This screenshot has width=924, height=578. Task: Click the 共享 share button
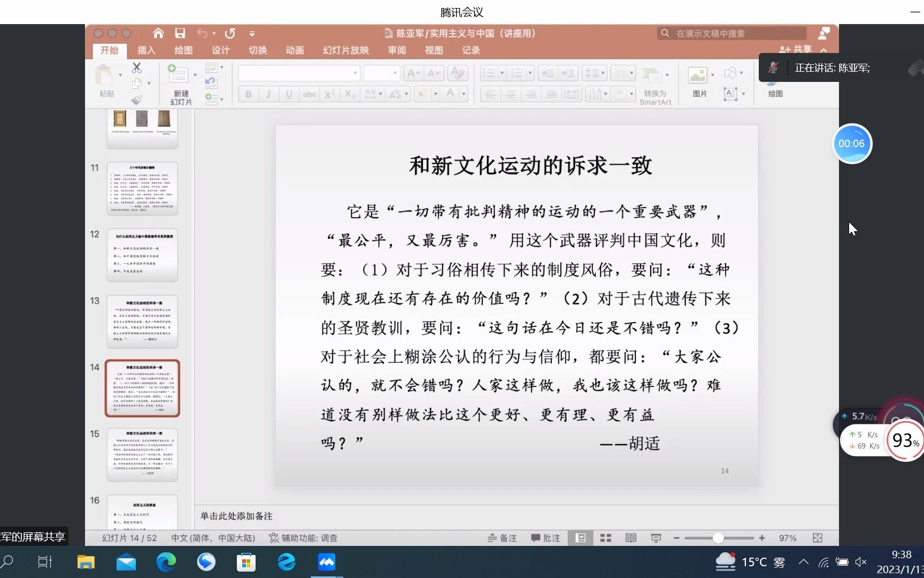[796, 49]
